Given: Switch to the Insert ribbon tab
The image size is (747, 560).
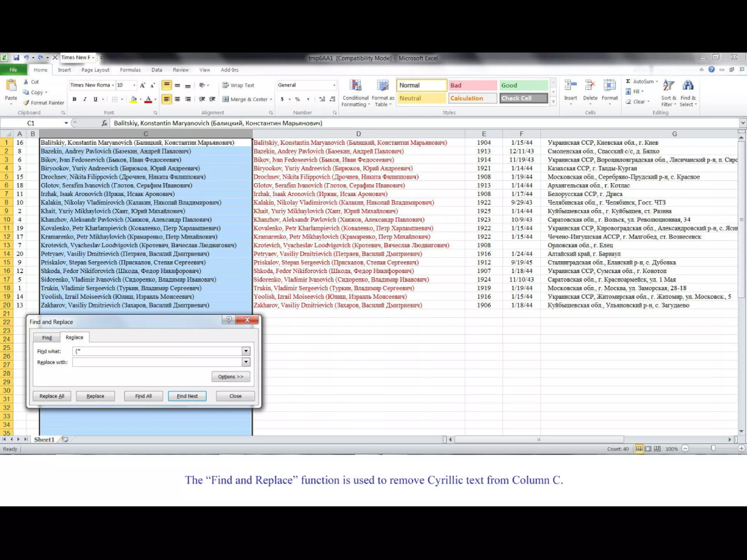Looking at the screenshot, I should pos(64,70).
